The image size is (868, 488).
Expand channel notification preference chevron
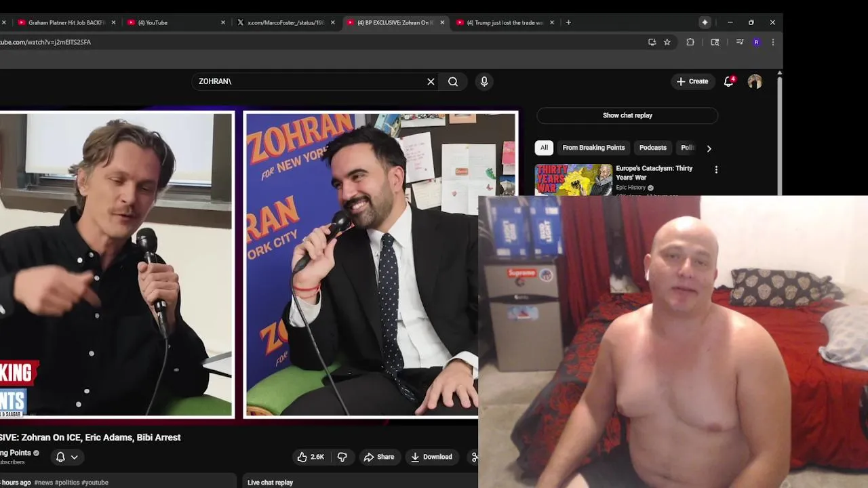tap(75, 457)
